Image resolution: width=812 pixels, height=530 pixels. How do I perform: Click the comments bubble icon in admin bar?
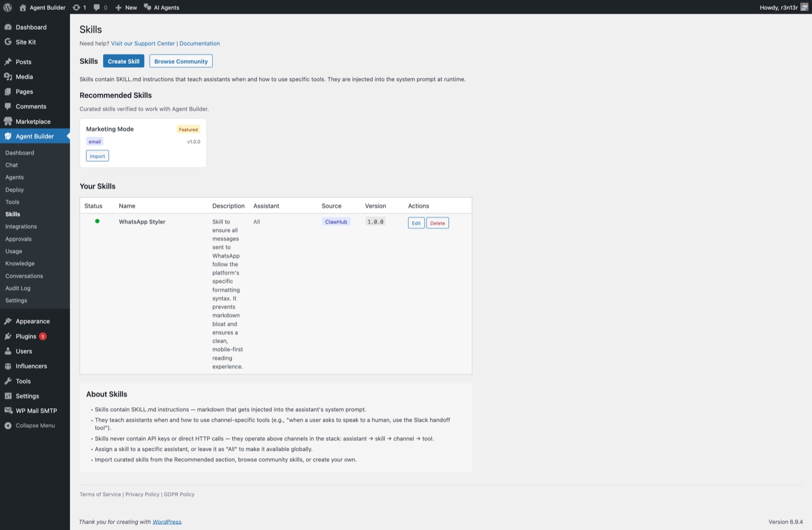tap(97, 8)
